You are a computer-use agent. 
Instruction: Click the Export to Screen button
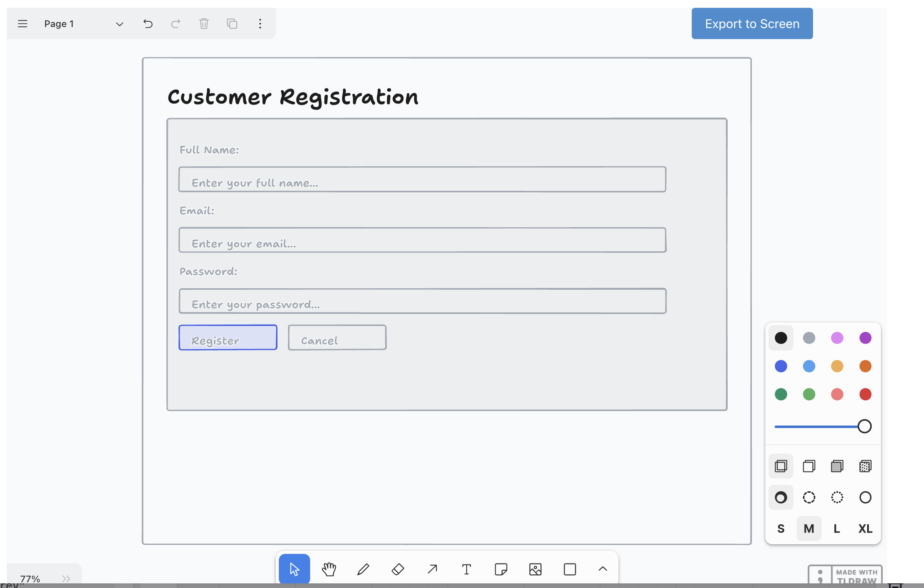pyautogui.click(x=752, y=24)
